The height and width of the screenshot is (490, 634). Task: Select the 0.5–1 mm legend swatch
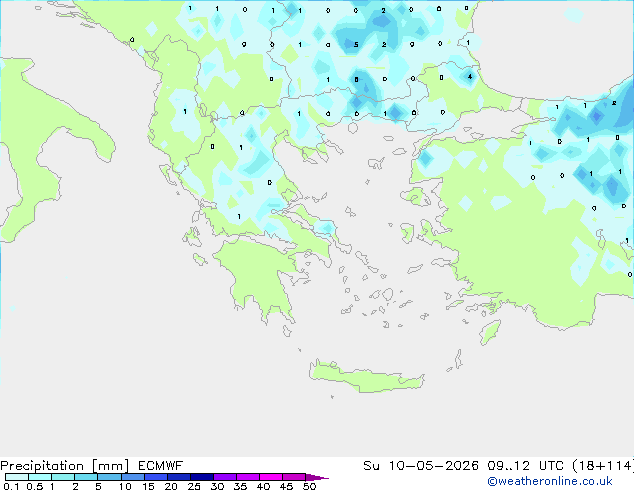(x=40, y=477)
